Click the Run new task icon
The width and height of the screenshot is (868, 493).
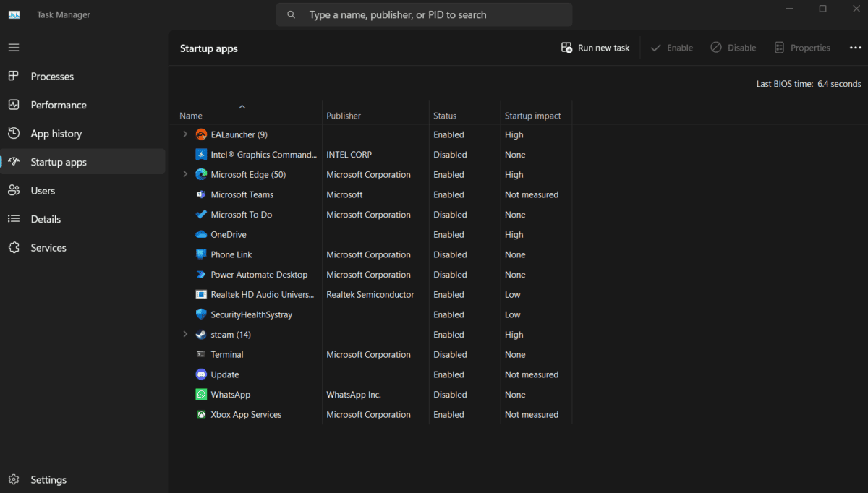coord(566,48)
